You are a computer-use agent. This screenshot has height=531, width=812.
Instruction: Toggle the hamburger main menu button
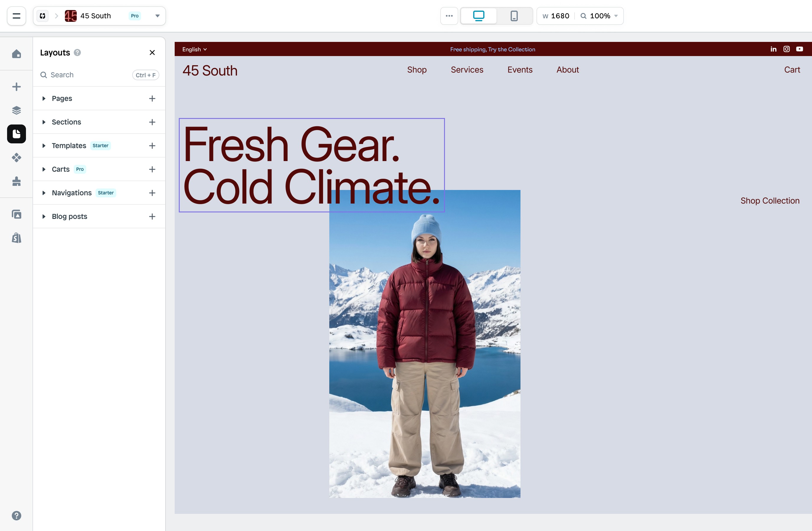17,16
